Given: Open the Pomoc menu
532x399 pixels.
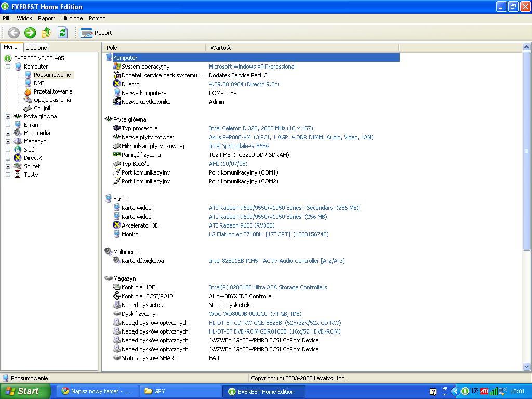Looking at the screenshot, I should (97, 18).
